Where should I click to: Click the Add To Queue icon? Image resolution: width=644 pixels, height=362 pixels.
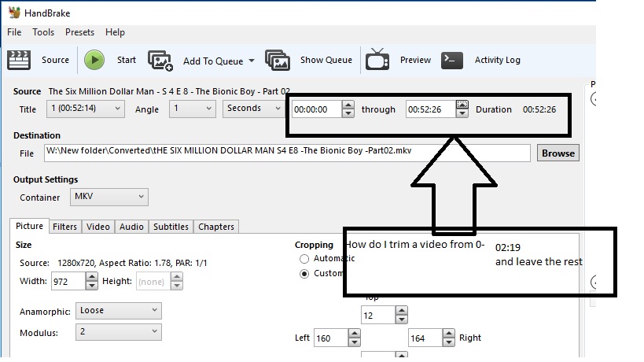(x=160, y=61)
